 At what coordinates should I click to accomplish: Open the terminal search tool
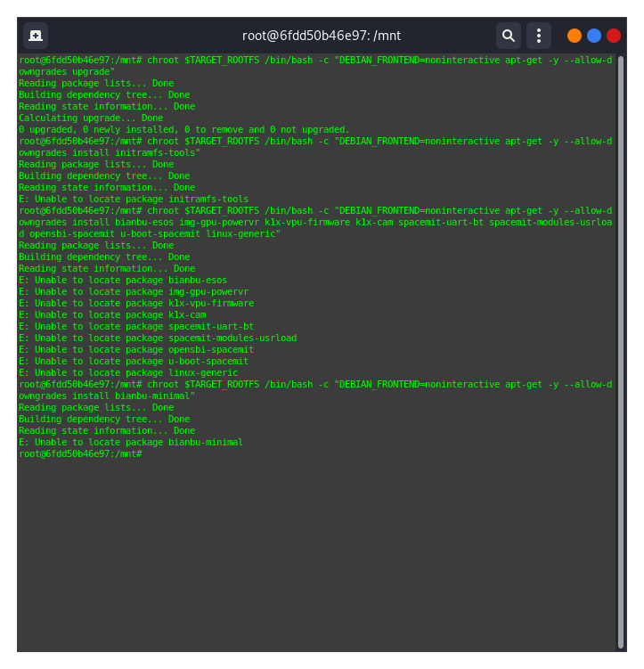(509, 36)
